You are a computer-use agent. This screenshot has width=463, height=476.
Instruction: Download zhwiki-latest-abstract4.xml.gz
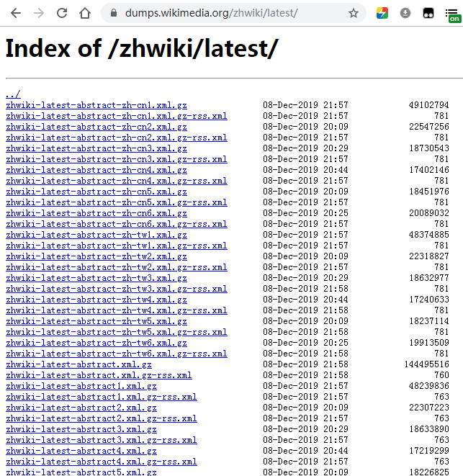click(x=81, y=451)
